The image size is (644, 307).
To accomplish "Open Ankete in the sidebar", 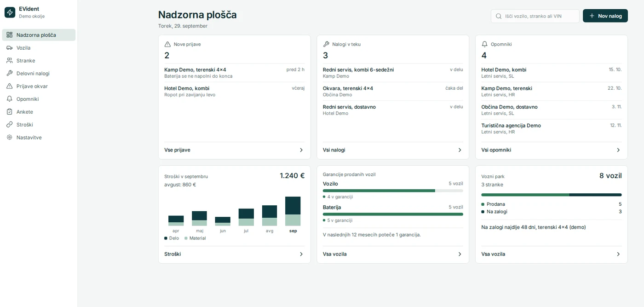I will click(x=39, y=112).
